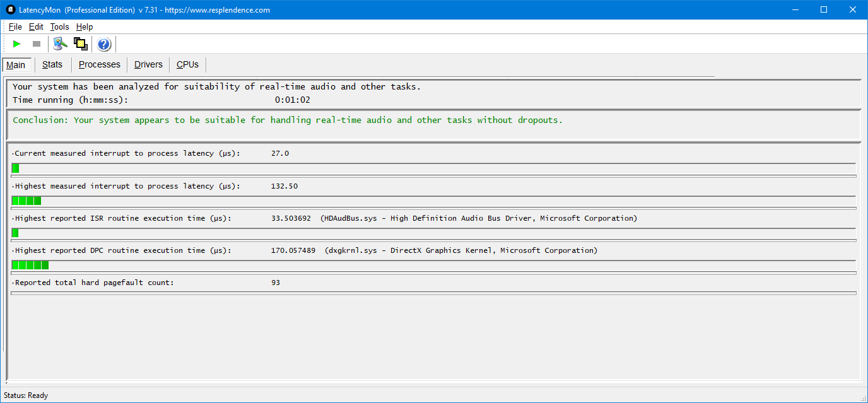
Task: Show the Drivers tab
Action: coord(148,64)
